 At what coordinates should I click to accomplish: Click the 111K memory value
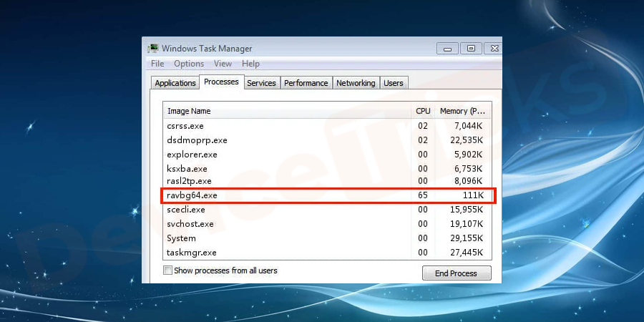click(472, 195)
